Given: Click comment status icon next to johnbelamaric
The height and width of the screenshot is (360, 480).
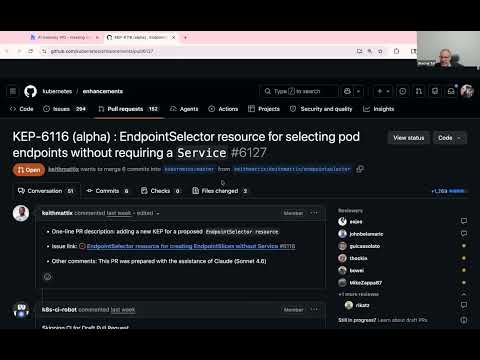Looking at the screenshot, I should (464, 234).
